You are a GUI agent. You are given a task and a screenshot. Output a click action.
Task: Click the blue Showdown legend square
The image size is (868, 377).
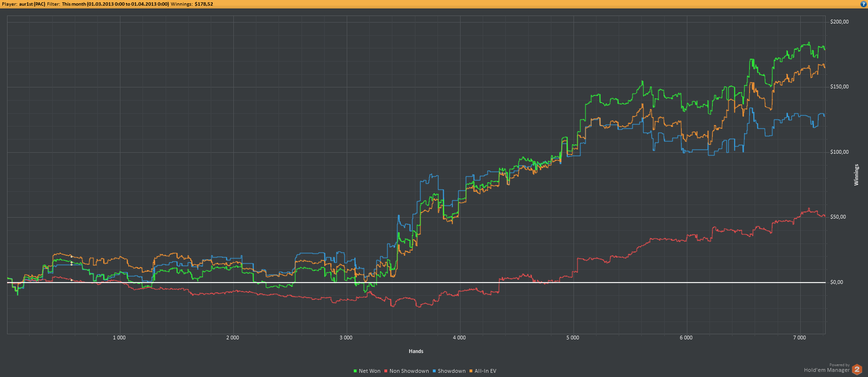tap(434, 371)
